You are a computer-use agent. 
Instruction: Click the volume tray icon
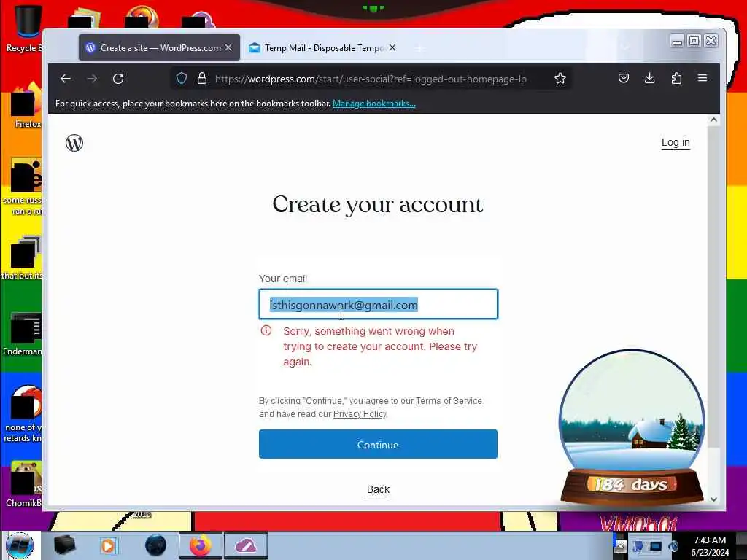click(x=673, y=546)
